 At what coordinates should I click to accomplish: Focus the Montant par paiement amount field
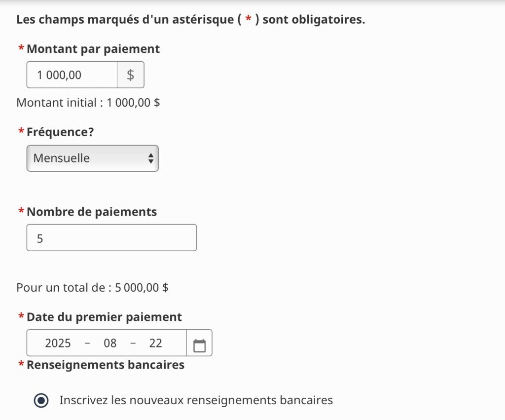click(x=72, y=75)
